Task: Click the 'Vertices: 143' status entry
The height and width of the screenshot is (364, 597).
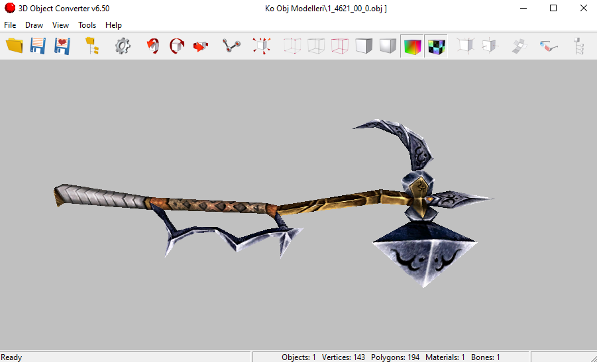Action: tap(343, 357)
